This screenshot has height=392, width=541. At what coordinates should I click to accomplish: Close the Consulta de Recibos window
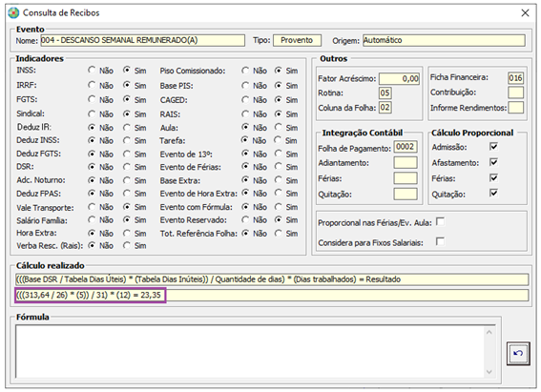525,13
